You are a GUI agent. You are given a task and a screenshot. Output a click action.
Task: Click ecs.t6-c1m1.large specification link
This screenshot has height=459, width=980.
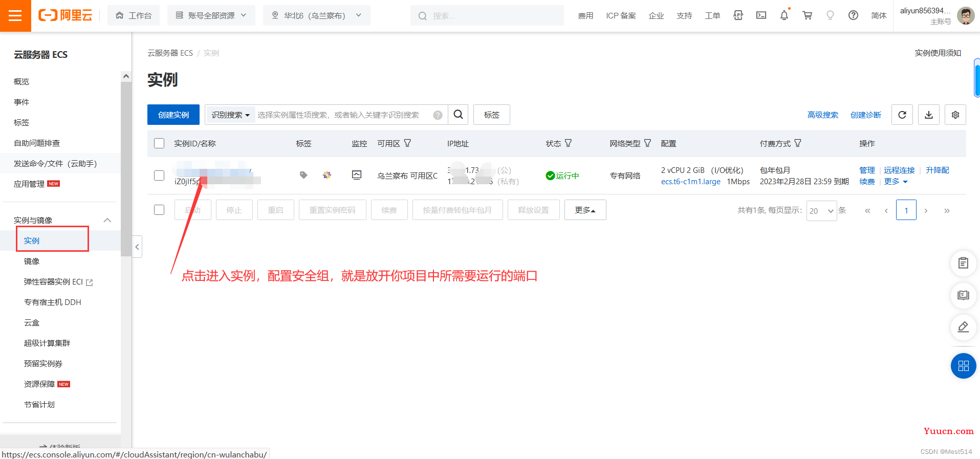[x=691, y=182]
